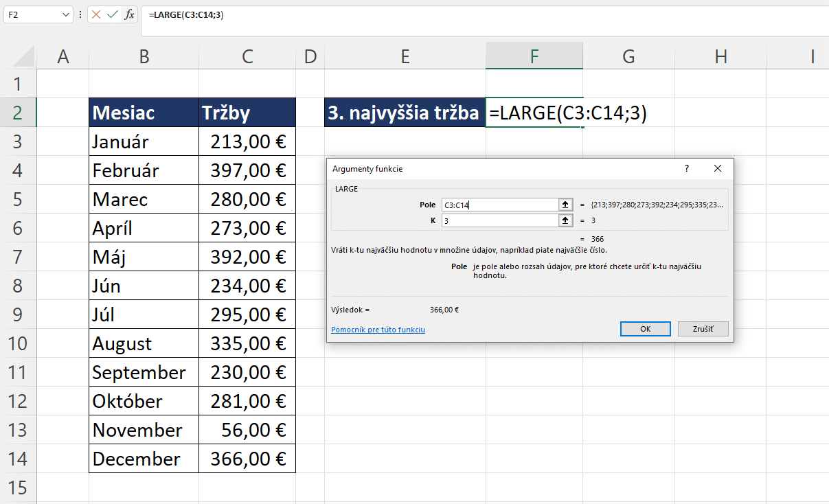Screen dimensions: 829x504
Task: Select column G header
Action: [x=628, y=57]
